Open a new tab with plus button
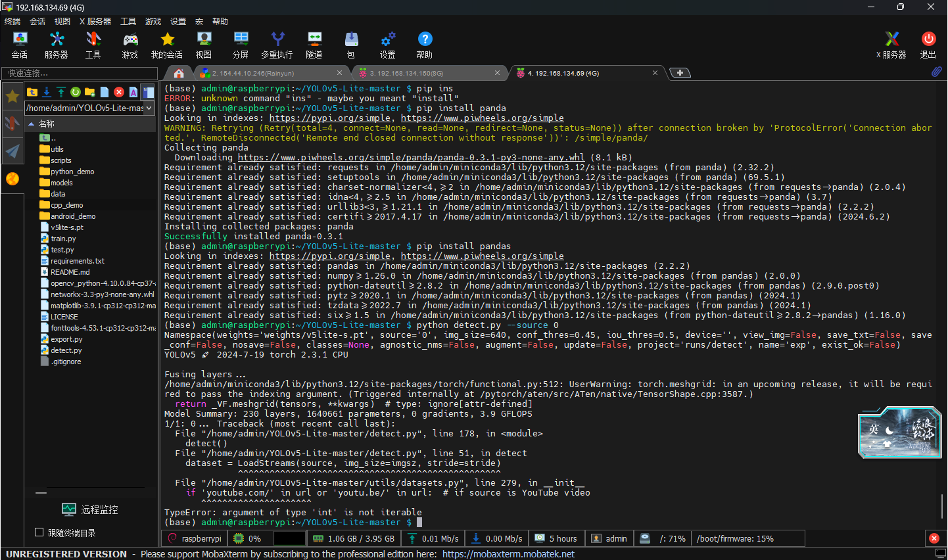The image size is (948, 560). click(680, 73)
